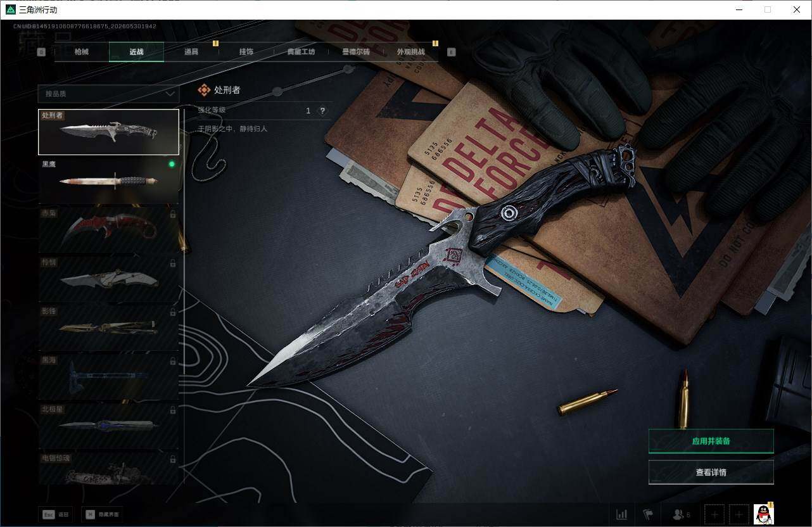Image resolution: width=812 pixels, height=527 pixels.
Task: Click the 查看详情 button
Action: [711, 472]
